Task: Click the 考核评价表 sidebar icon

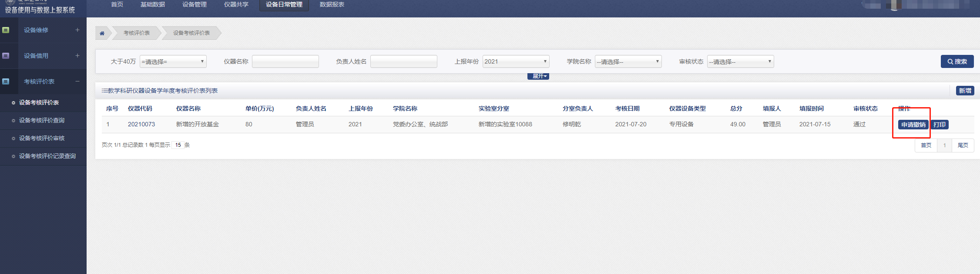Action: 6,81
